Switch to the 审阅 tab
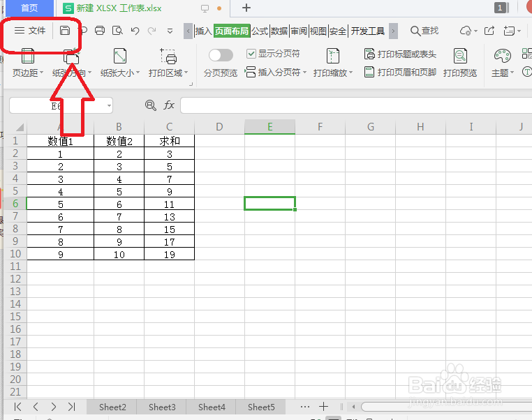 299,31
